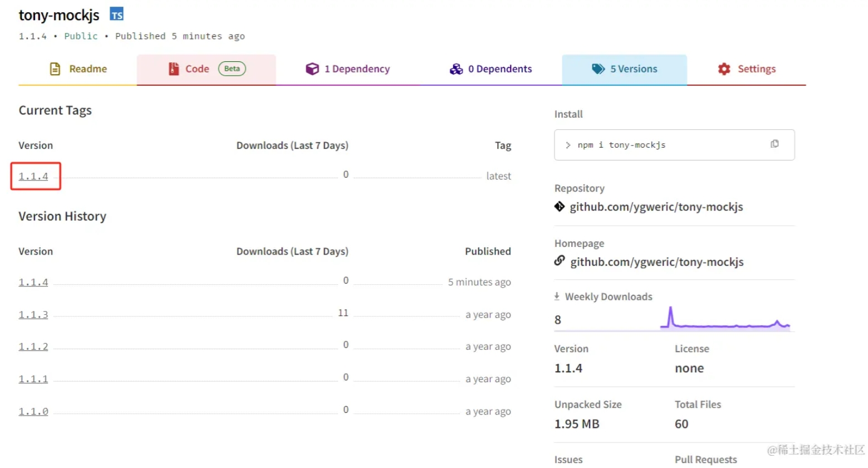Screen dimensions: 868x468
Task: Switch to the Code tab
Action: pos(206,70)
